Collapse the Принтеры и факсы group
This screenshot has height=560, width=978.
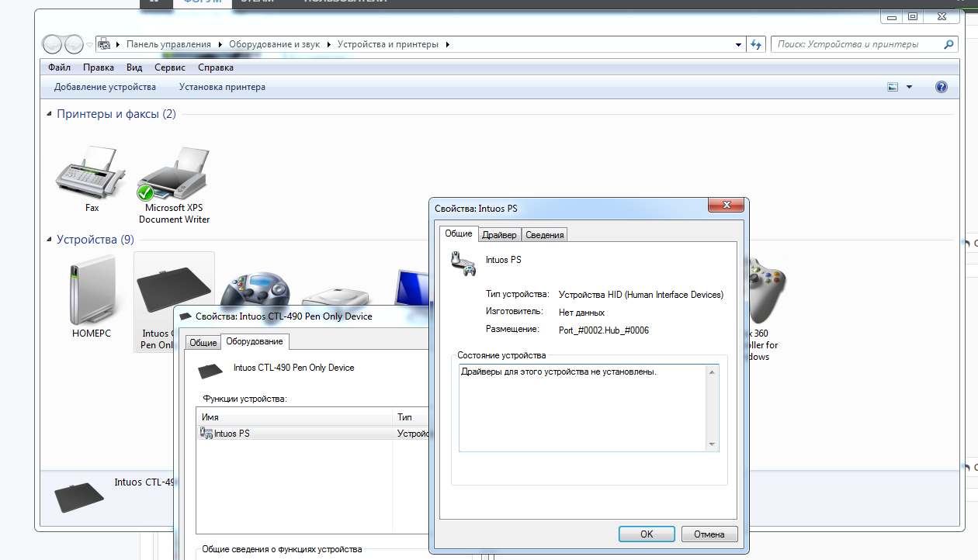50,114
